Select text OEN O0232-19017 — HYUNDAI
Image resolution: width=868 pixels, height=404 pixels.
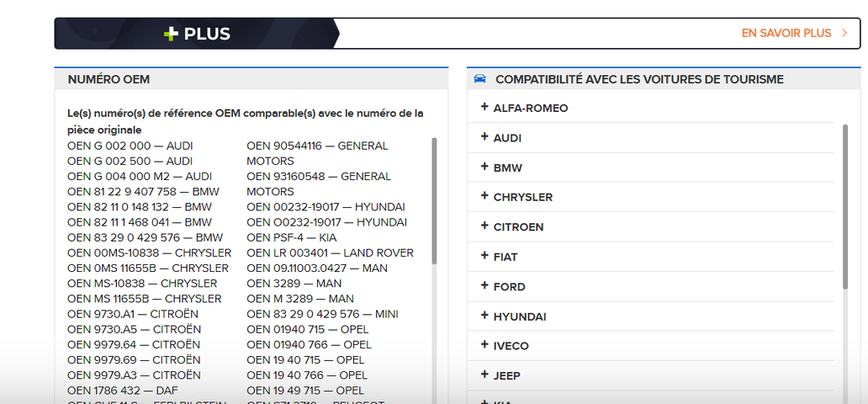pos(327,222)
